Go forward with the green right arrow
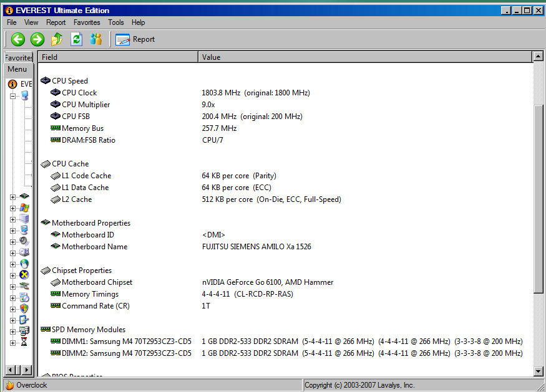The width and height of the screenshot is (546, 392). pos(37,39)
